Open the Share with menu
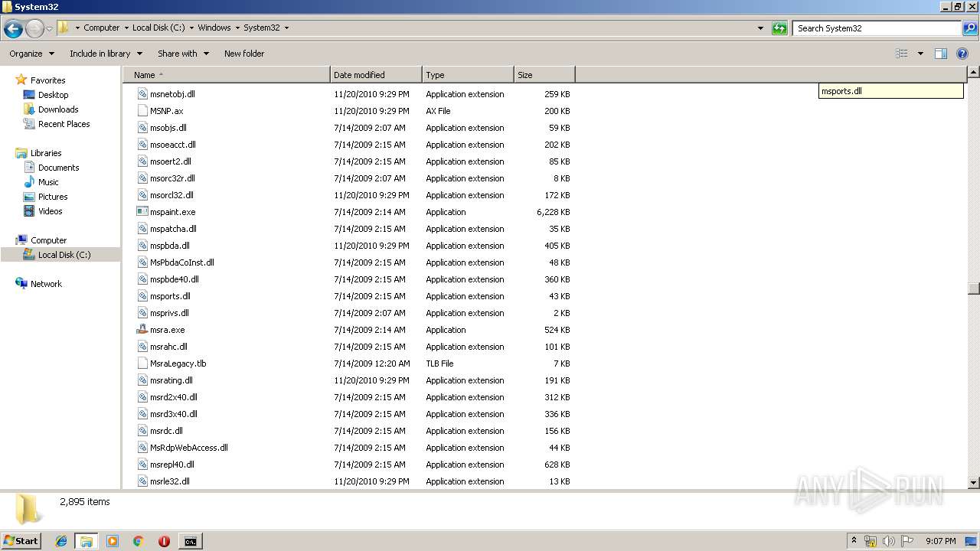The width and height of the screenshot is (980, 551). [x=183, y=54]
